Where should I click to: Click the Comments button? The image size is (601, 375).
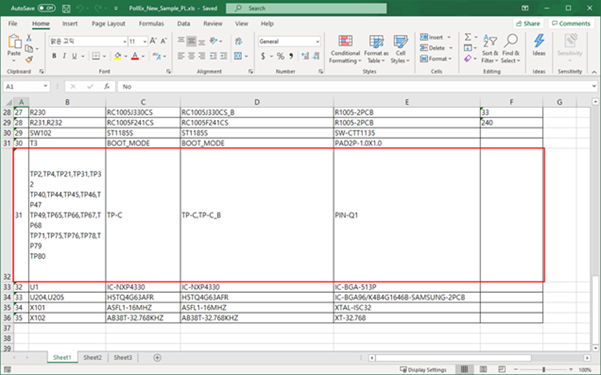coord(571,23)
